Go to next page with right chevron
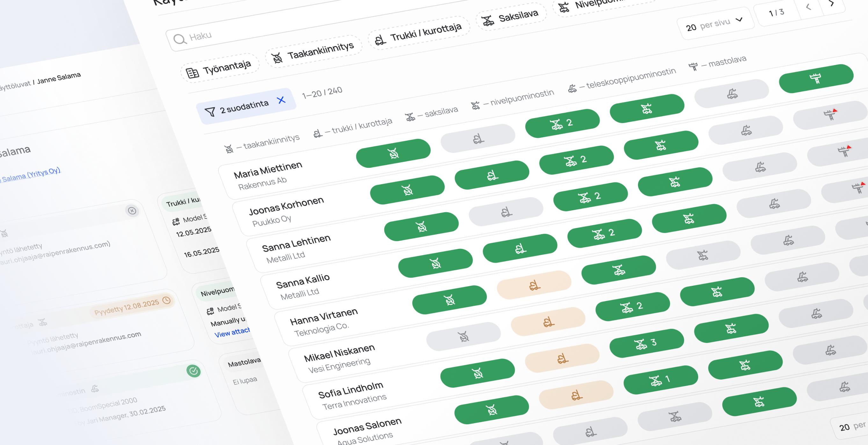868x445 pixels. pos(832,4)
